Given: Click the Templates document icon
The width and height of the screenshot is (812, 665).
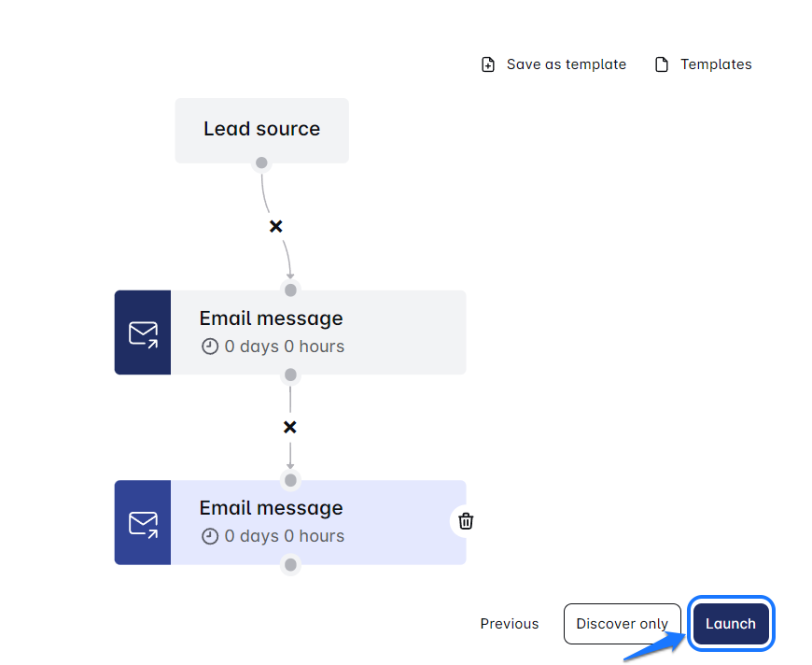Looking at the screenshot, I should 662,64.
